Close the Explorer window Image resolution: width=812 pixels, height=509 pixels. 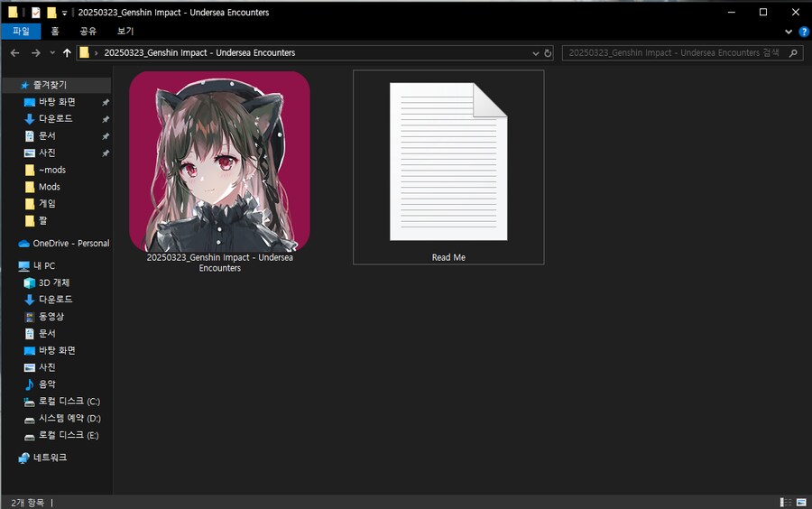pyautogui.click(x=796, y=13)
